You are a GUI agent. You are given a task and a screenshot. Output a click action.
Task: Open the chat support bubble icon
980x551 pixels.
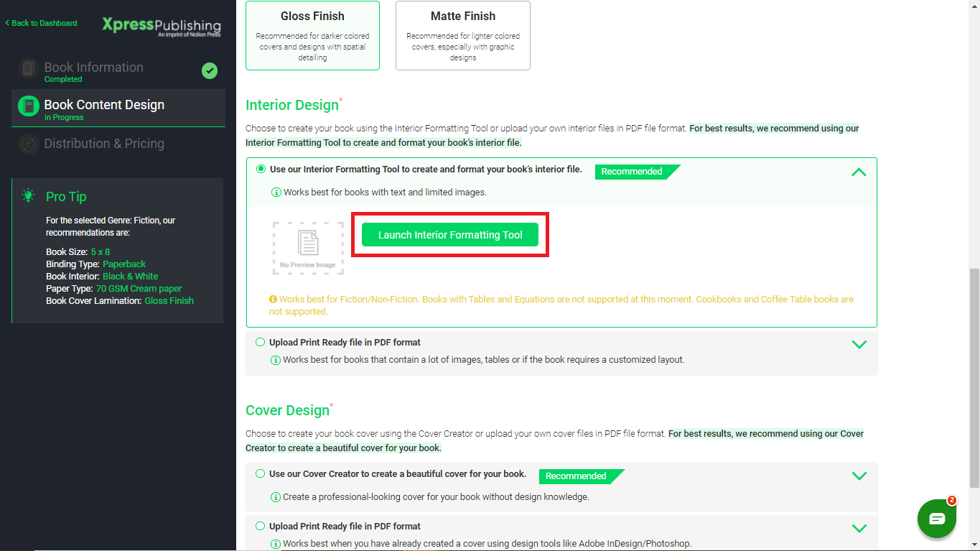pyautogui.click(x=937, y=519)
